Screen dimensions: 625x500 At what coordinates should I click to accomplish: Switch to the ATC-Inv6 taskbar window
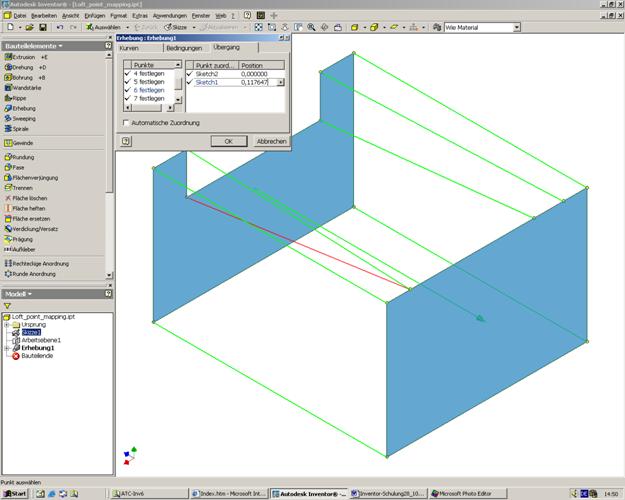tap(149, 494)
